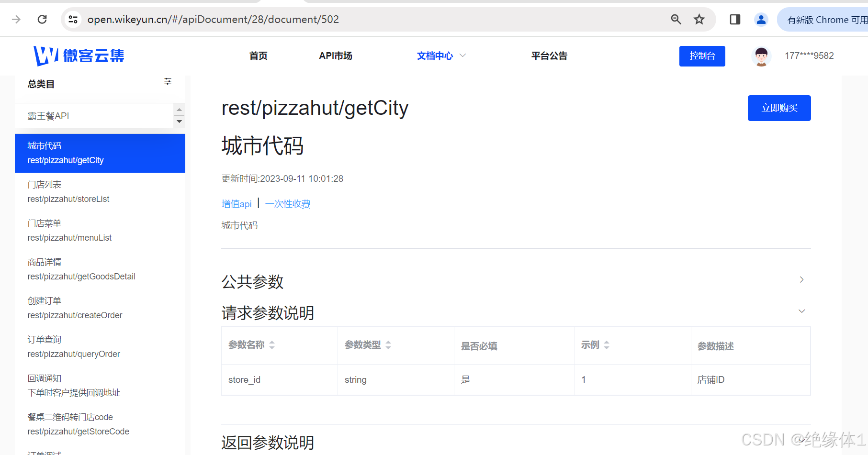Click the 立即购买 button
Image resolution: width=868 pixels, height=455 pixels.
point(779,108)
